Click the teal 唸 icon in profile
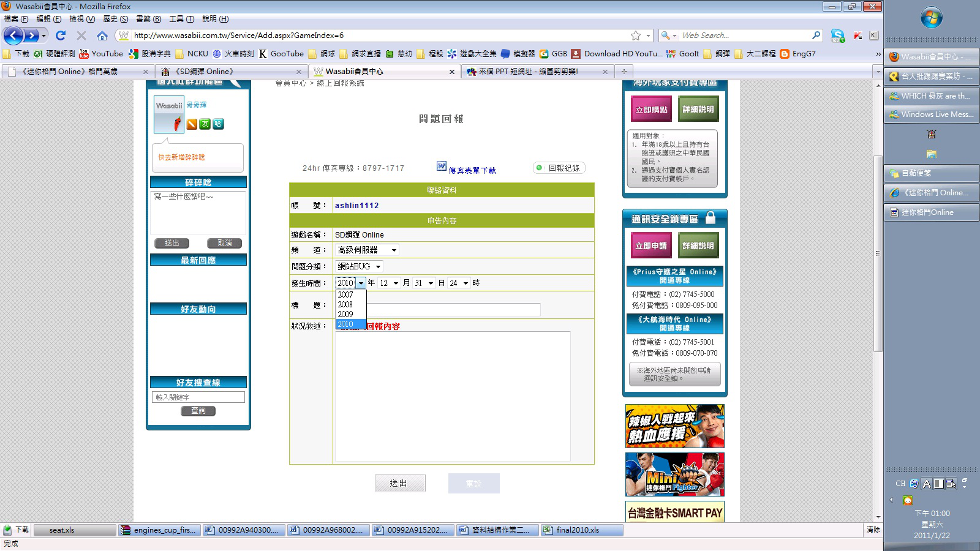The image size is (980, 551). coord(218,124)
